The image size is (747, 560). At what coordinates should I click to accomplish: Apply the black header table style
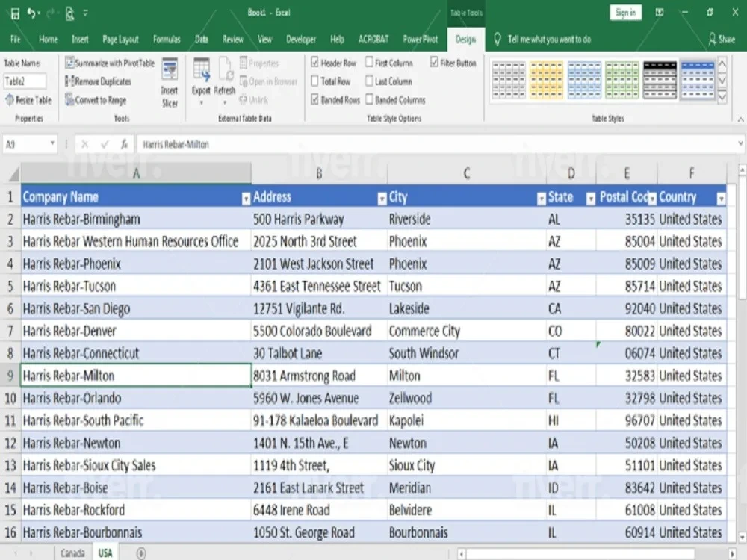coord(660,80)
